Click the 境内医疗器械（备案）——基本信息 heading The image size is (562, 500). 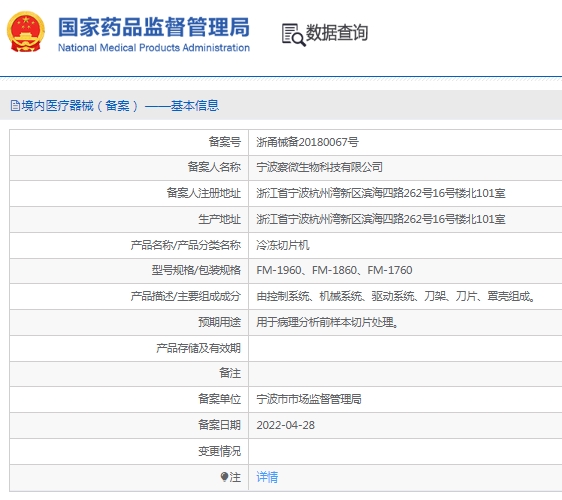[x=120, y=106]
